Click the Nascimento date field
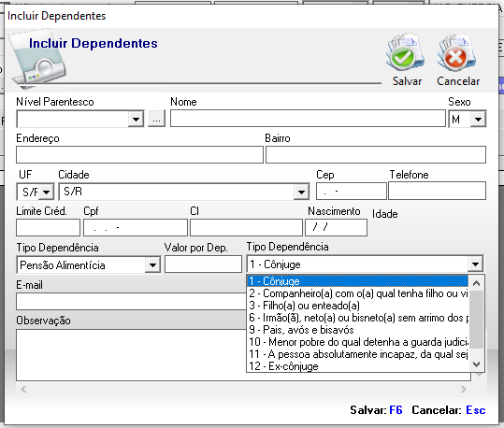504x428 pixels. pyautogui.click(x=336, y=228)
